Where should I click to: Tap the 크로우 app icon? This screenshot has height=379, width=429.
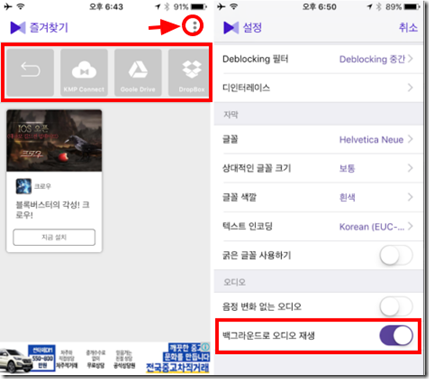[x=24, y=186]
